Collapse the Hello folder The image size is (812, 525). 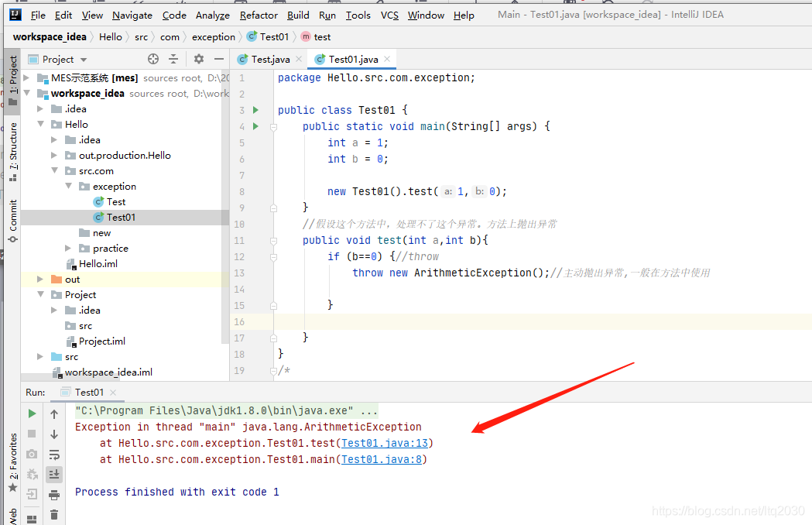point(40,124)
